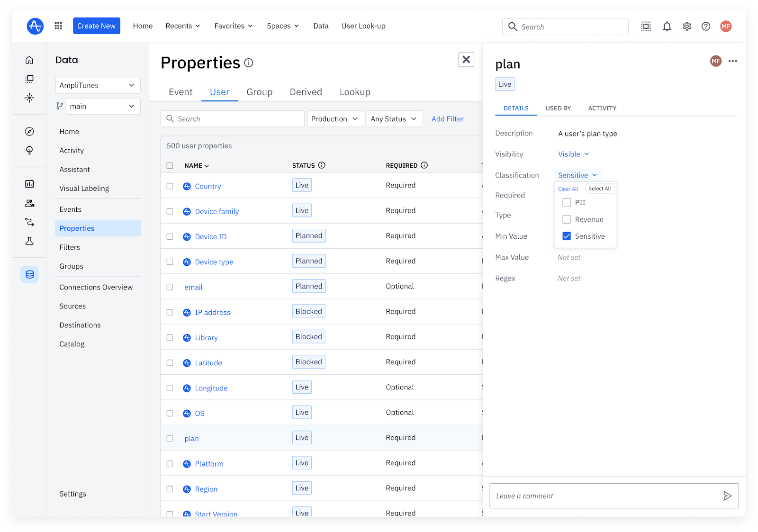Open the copy/stack icon in left sidebar

[29, 79]
